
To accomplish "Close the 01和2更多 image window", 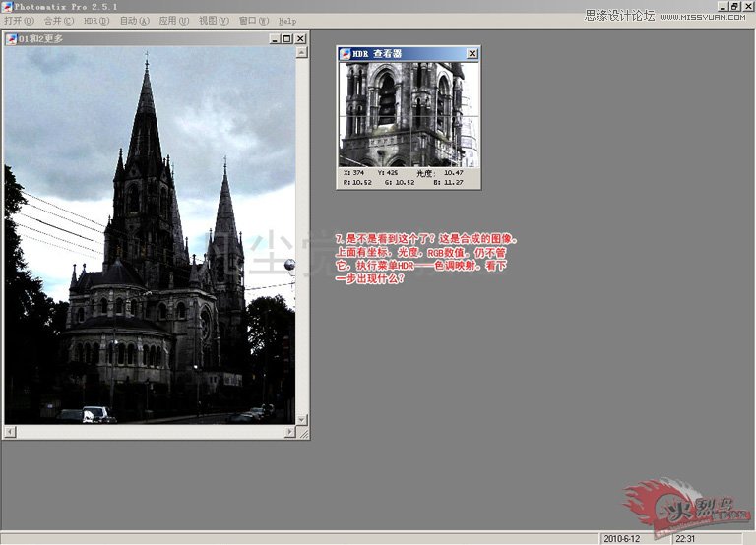I will (x=300, y=39).
